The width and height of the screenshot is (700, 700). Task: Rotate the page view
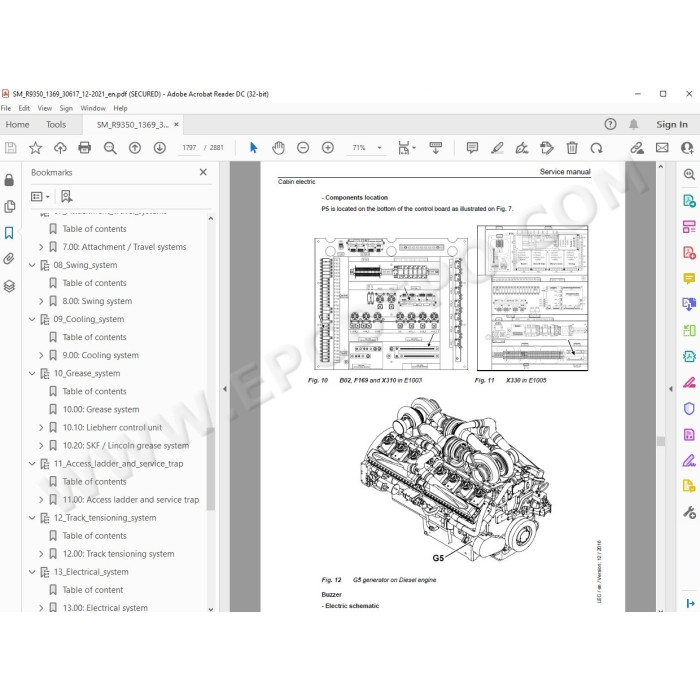[596, 148]
